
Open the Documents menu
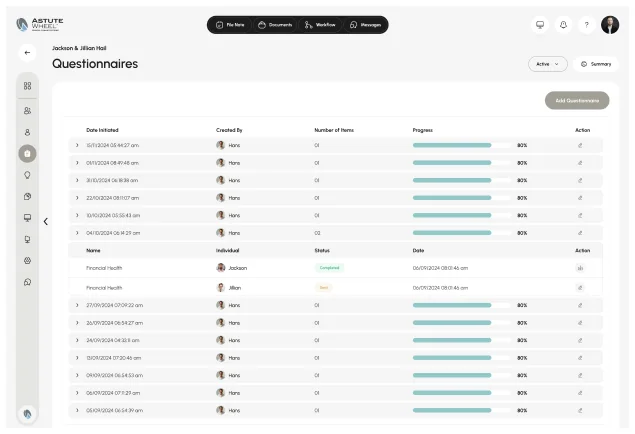pyautogui.click(x=275, y=25)
